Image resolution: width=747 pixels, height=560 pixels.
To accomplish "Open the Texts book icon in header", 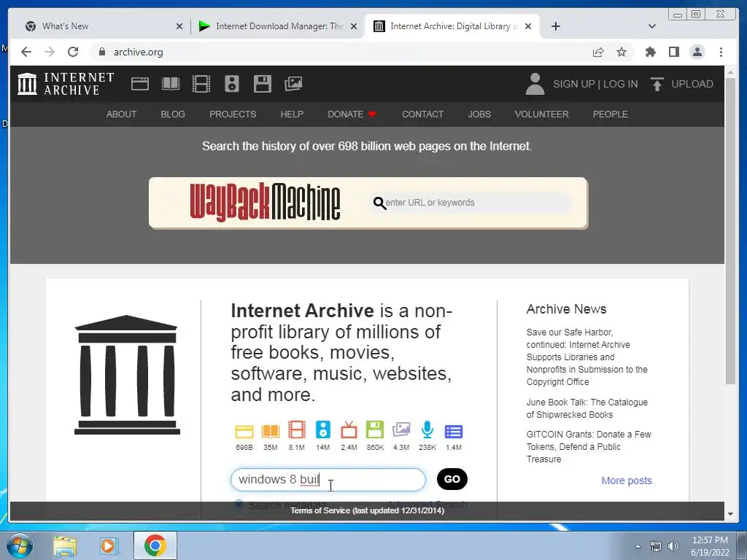I will tap(171, 84).
